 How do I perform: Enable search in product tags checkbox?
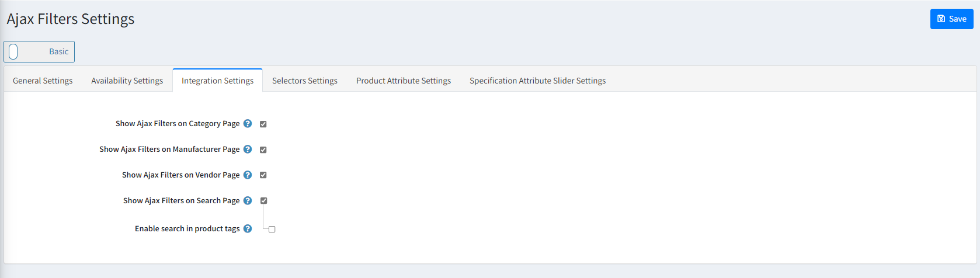tap(272, 230)
